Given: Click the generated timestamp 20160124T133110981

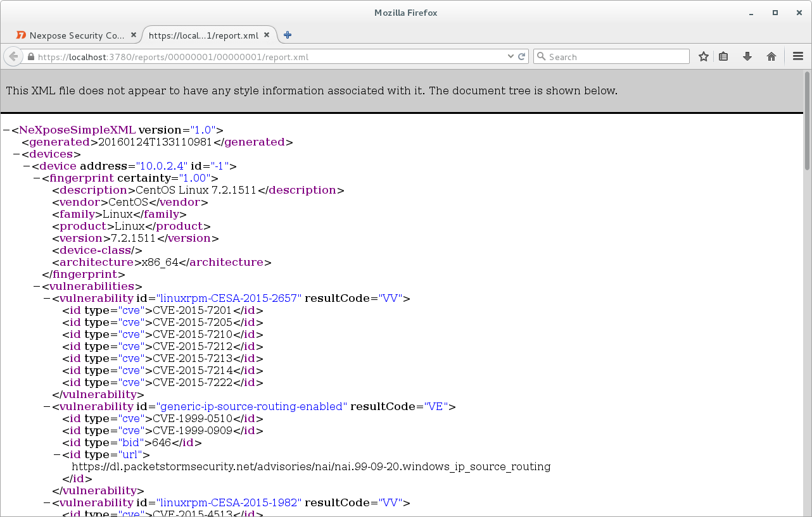Looking at the screenshot, I should (x=155, y=142).
